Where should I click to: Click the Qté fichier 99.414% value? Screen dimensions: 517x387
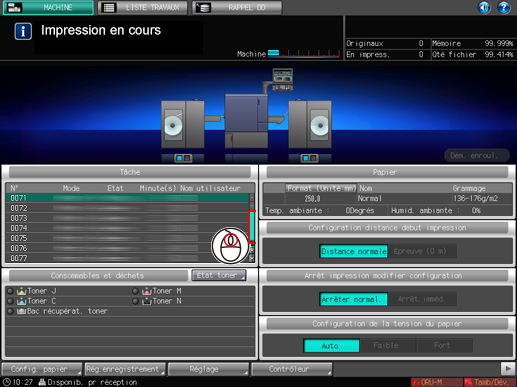click(x=499, y=54)
